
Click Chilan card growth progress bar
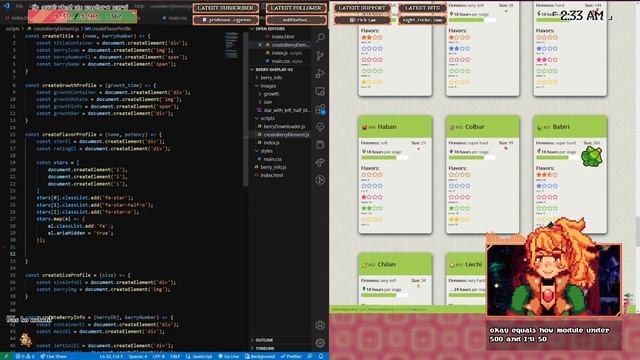point(384,295)
